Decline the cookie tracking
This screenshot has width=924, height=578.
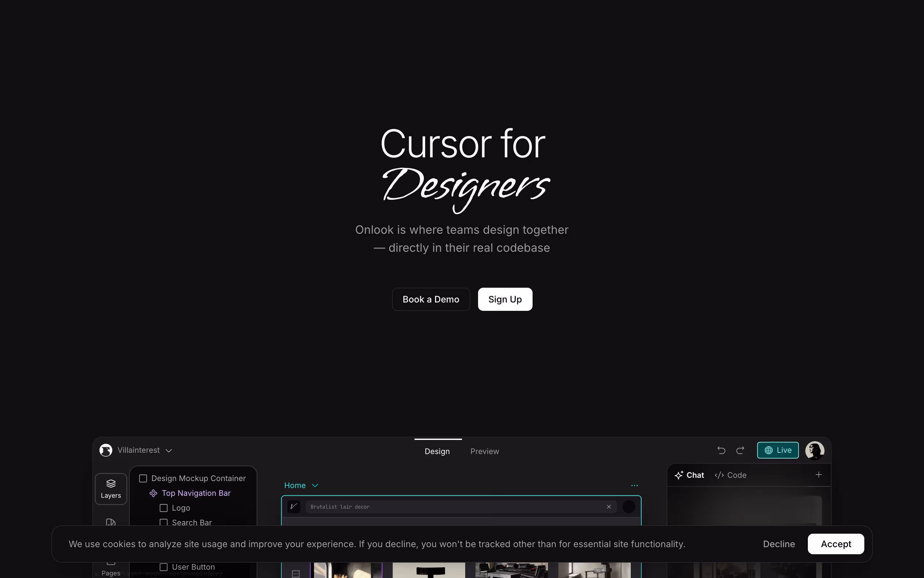pos(779,544)
